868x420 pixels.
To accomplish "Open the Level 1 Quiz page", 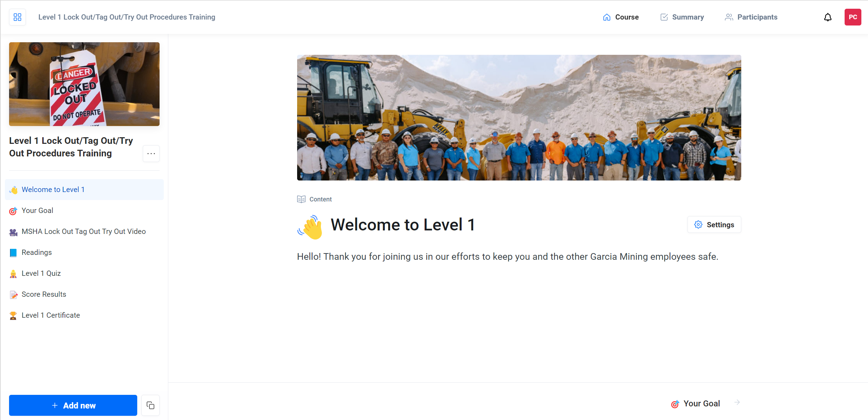I will (41, 273).
